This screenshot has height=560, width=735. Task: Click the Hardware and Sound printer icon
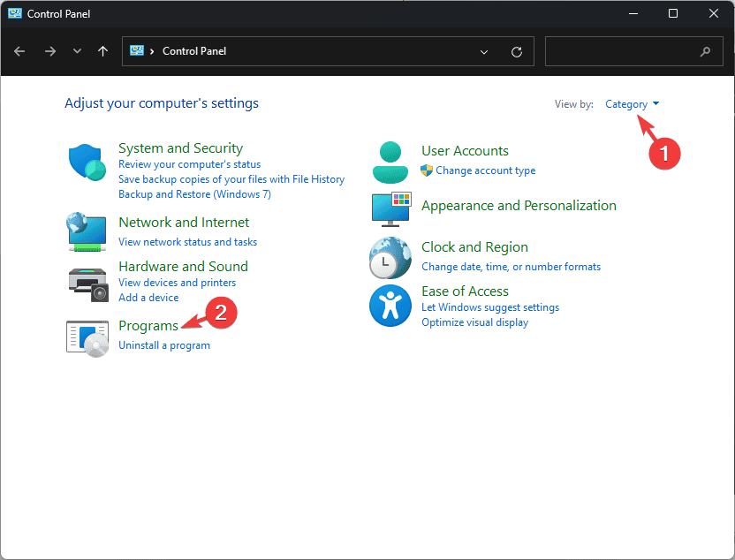click(x=87, y=282)
